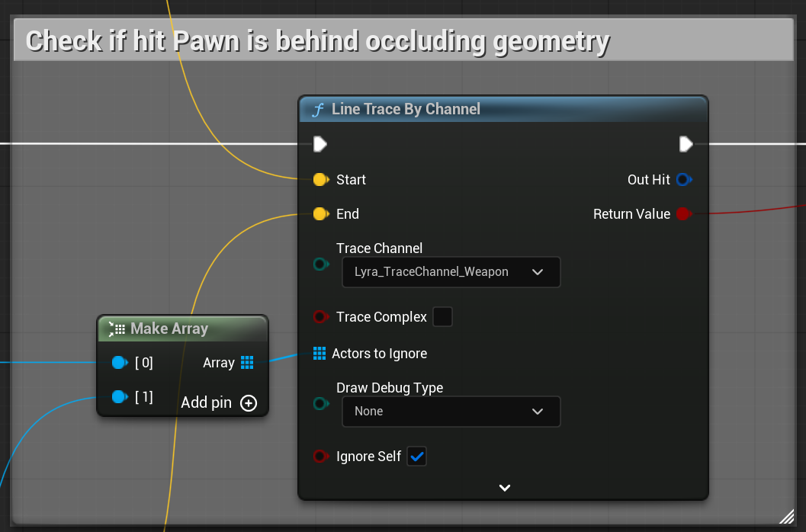Open the Trace Channel dropdown
806x532 pixels.
point(451,272)
